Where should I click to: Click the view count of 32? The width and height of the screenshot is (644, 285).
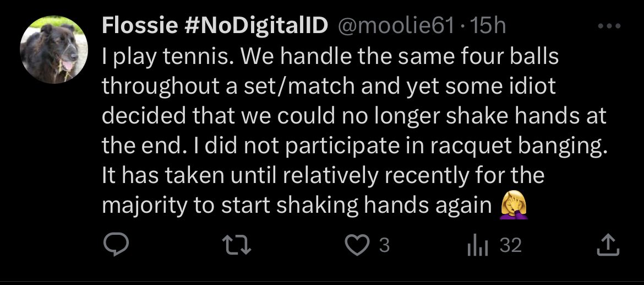tap(511, 245)
